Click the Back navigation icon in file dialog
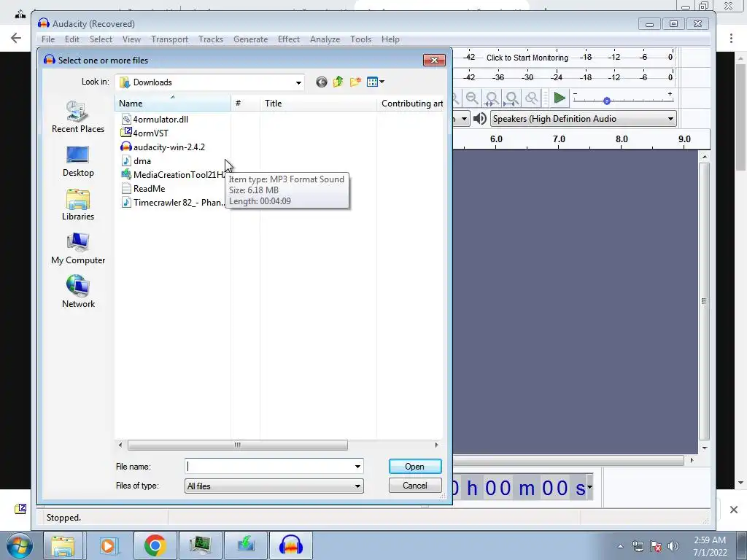Image resolution: width=747 pixels, height=560 pixels. [x=322, y=82]
